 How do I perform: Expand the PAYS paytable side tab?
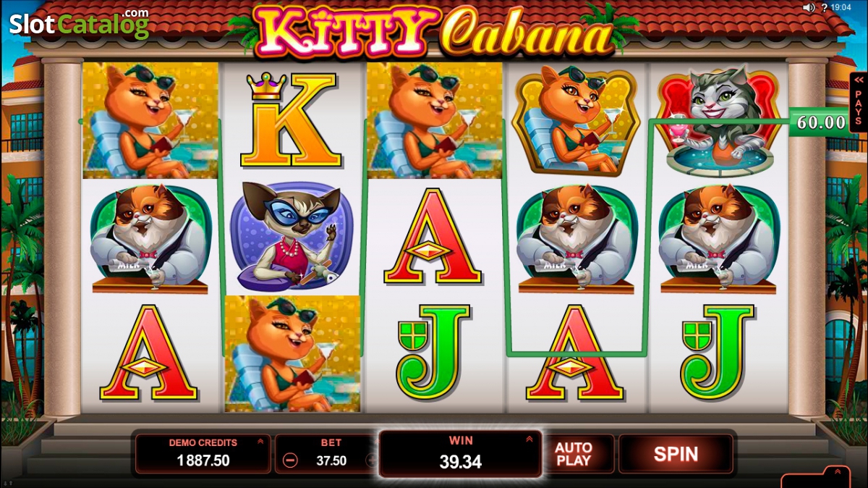(859, 101)
